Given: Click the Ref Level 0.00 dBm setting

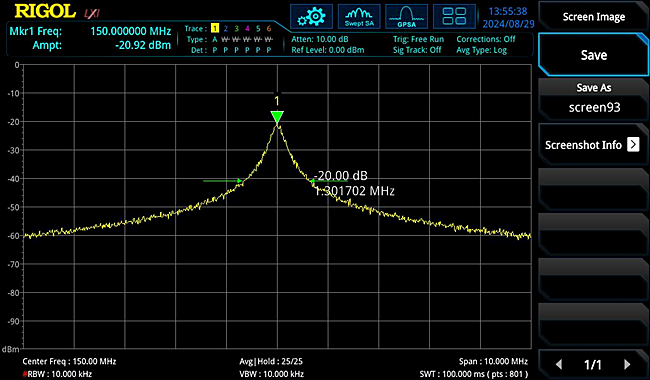Looking at the screenshot, I should coord(327,50).
